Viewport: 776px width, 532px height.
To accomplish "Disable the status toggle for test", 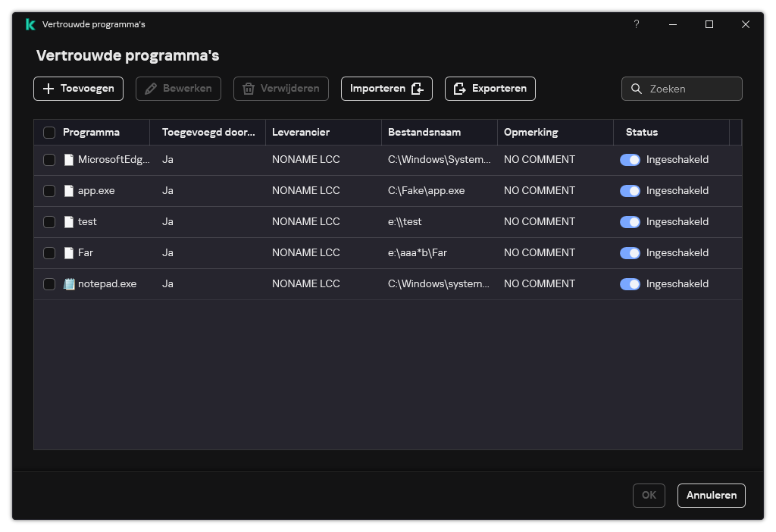I will [x=630, y=222].
